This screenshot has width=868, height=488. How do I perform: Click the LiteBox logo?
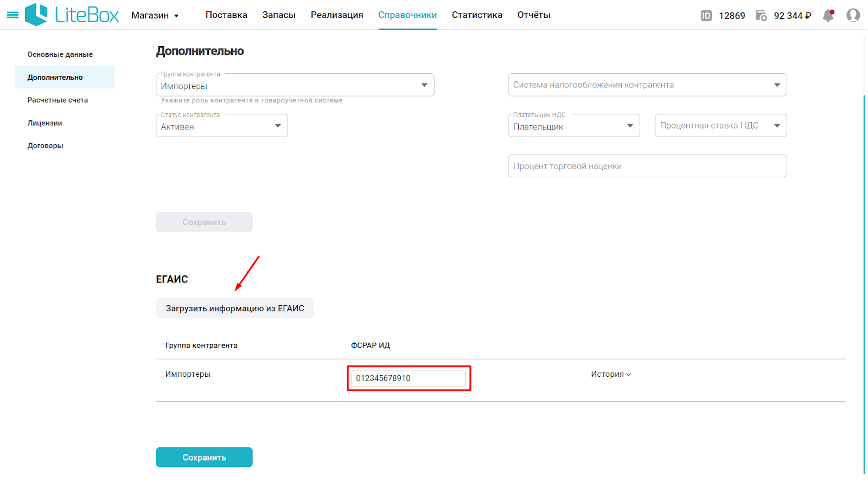[72, 15]
